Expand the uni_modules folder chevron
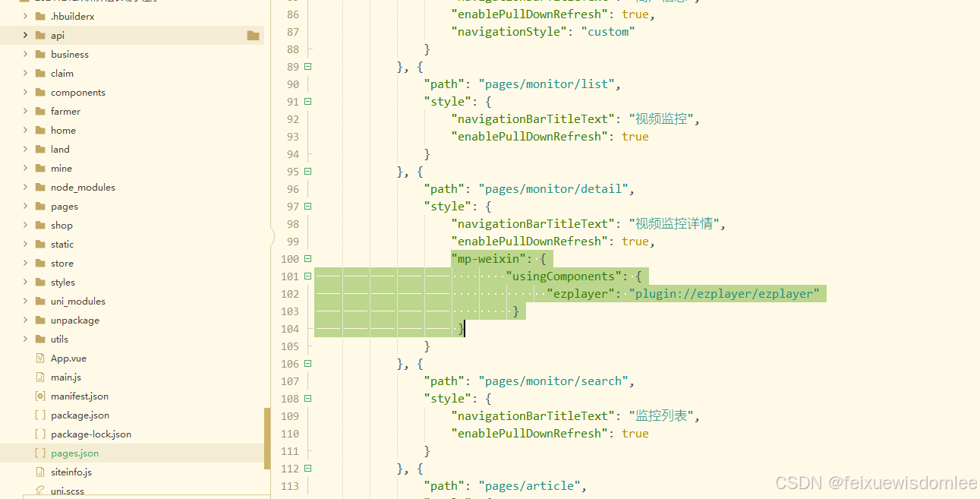The height and width of the screenshot is (499, 980). point(25,301)
